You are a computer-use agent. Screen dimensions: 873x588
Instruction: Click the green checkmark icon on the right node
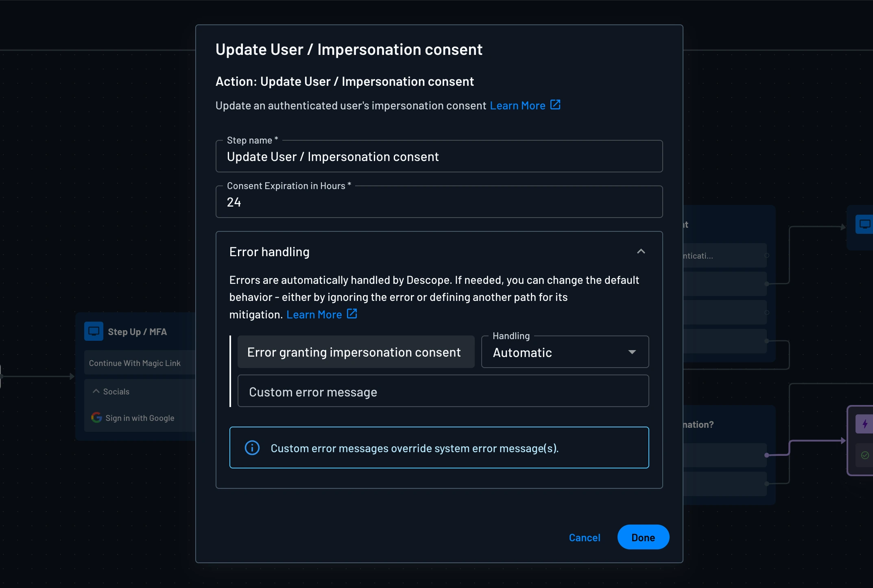[x=865, y=455]
